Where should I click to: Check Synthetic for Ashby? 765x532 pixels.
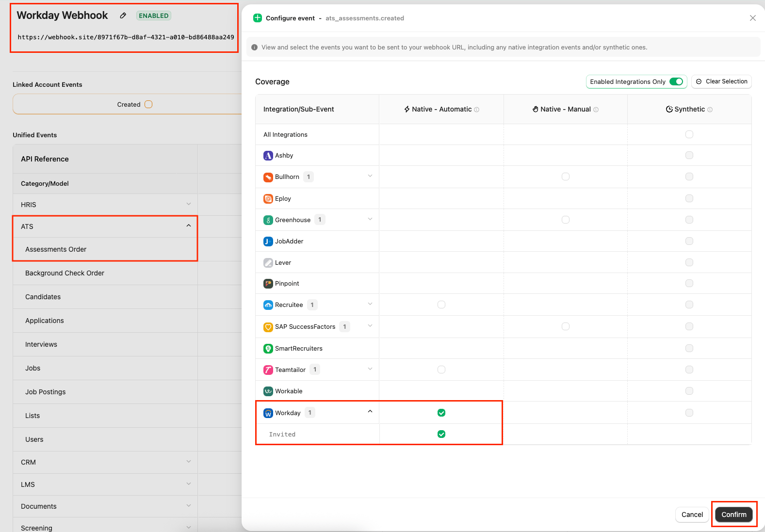click(x=689, y=155)
